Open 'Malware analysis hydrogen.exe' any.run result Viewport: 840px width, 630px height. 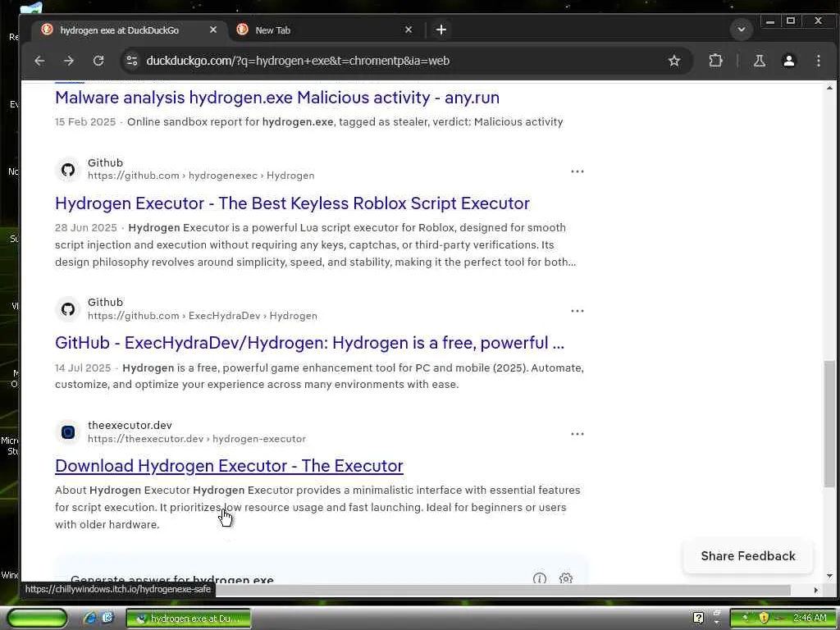(277, 98)
